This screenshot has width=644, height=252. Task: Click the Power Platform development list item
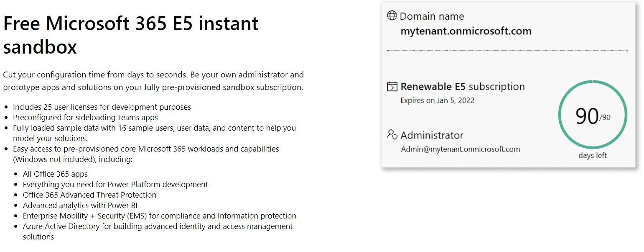[x=115, y=185]
